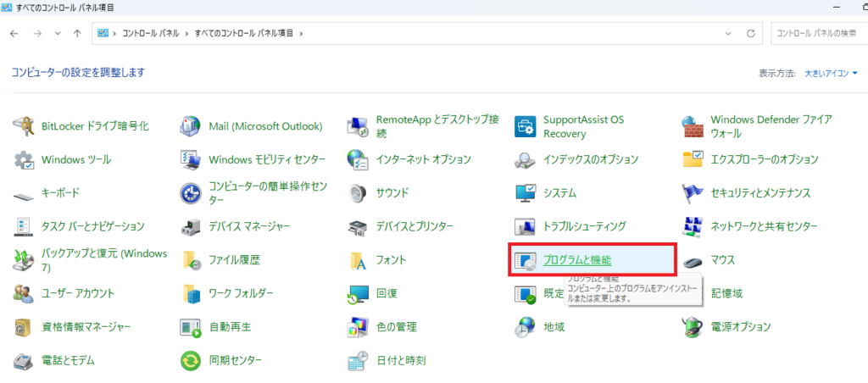This screenshot has height=383, width=868.
Task: Open the タスク バーとナビゲーション icon
Action: click(x=23, y=226)
